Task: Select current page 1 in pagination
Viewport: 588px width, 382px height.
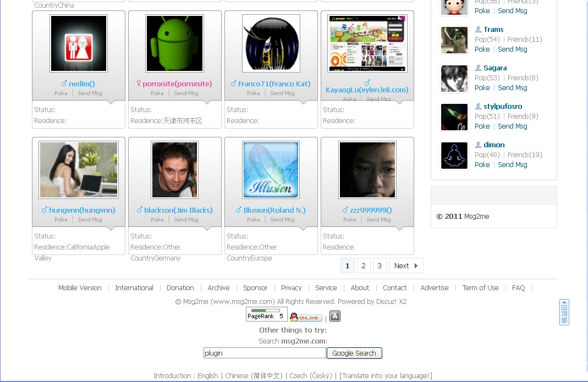Action: click(347, 265)
